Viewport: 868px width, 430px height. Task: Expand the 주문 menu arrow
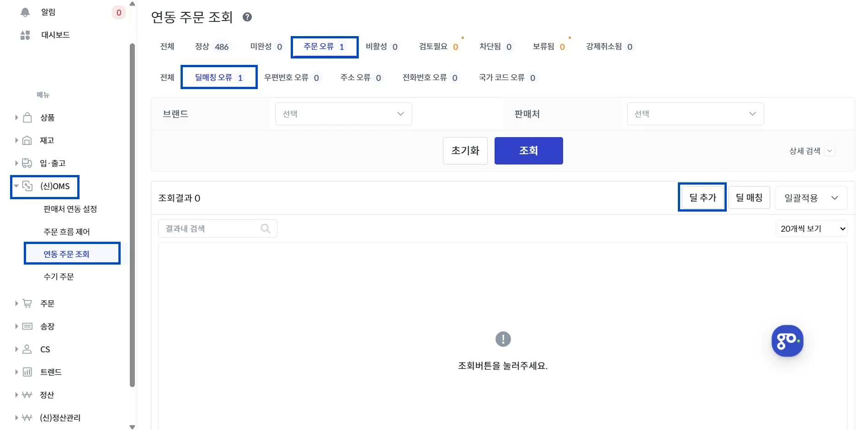(x=16, y=303)
